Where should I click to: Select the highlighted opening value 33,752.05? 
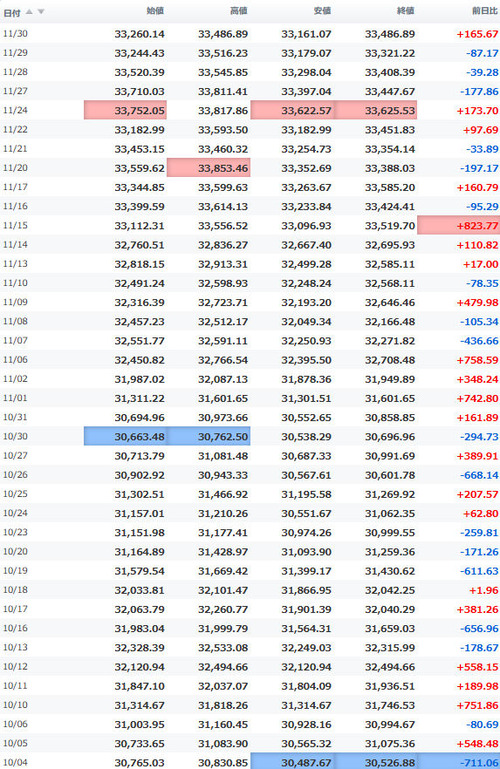[125, 110]
